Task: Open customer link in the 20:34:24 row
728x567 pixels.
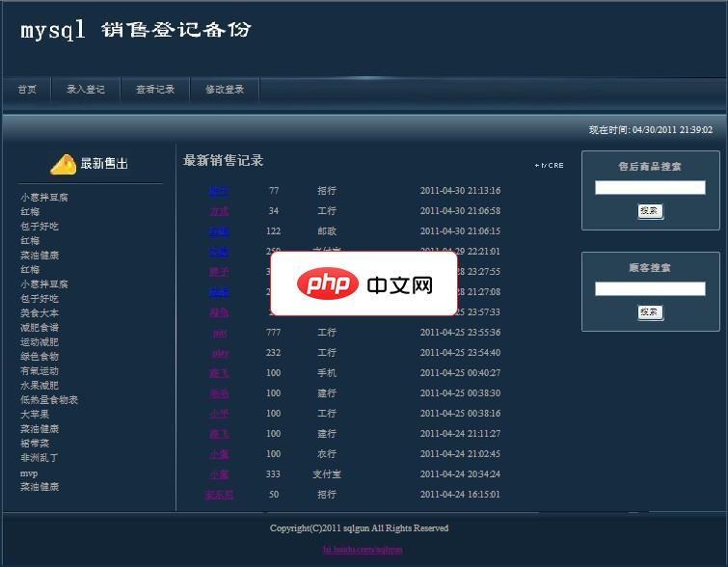Action: coord(219,474)
